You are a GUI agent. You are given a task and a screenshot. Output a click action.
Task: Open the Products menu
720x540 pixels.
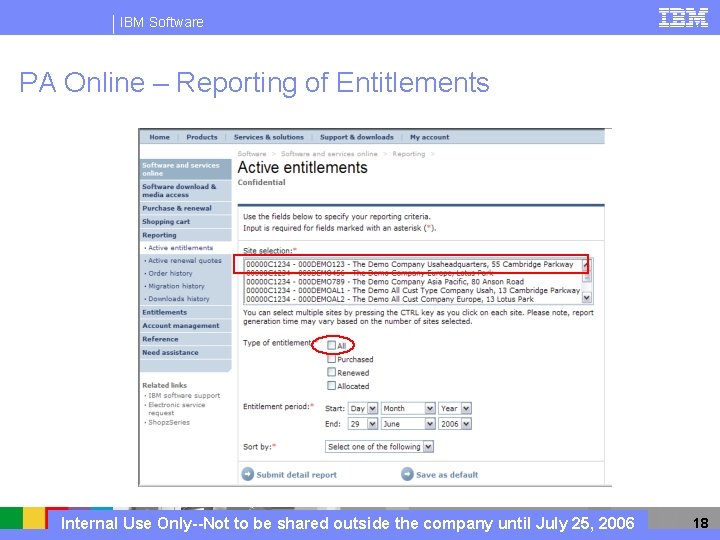click(202, 137)
